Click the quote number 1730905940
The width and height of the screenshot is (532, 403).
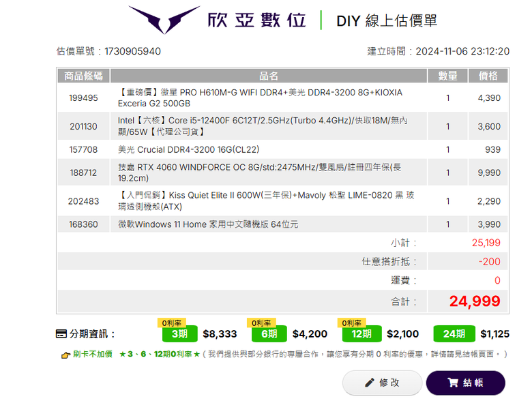point(133,51)
